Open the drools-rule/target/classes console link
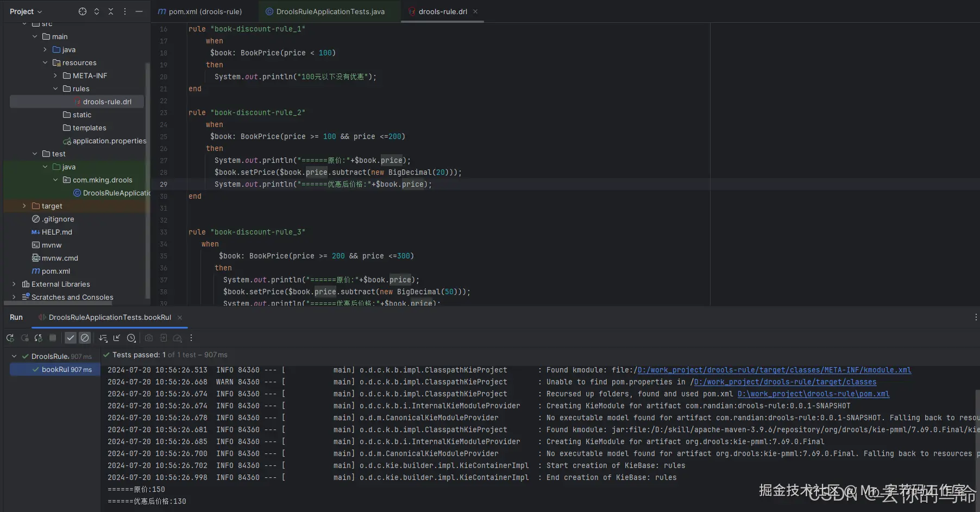Screen dimensions: 980x512 tap(785, 382)
